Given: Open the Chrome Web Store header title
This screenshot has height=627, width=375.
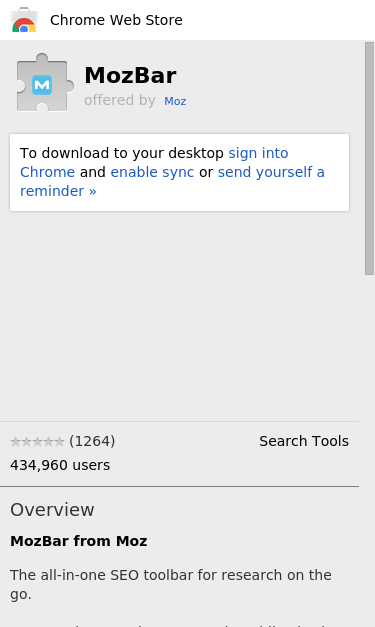Looking at the screenshot, I should [x=116, y=20].
